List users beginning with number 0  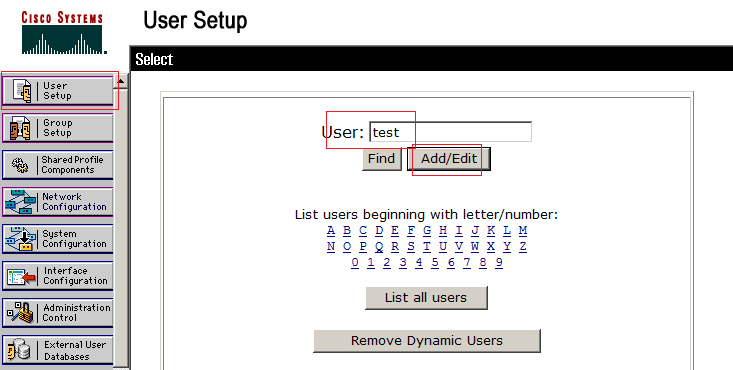[355, 262]
